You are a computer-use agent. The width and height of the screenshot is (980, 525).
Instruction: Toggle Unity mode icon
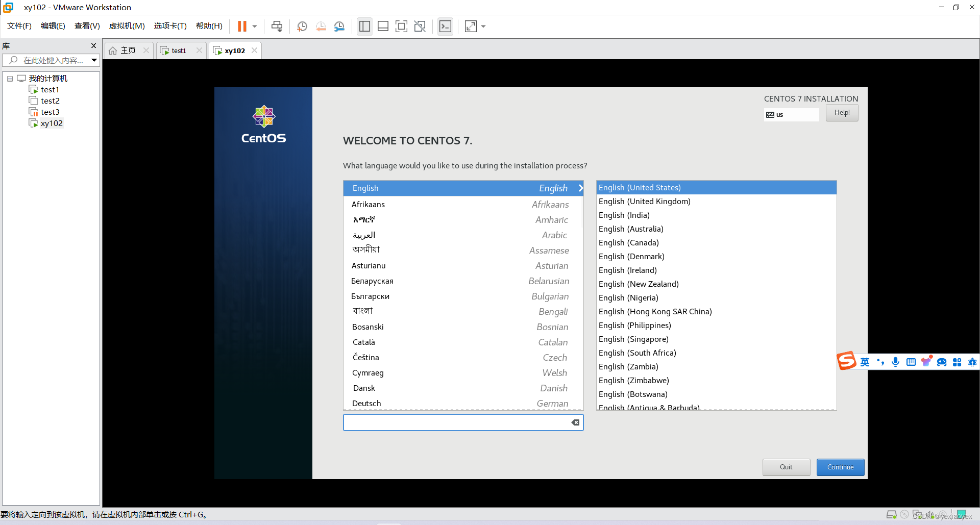(x=420, y=26)
